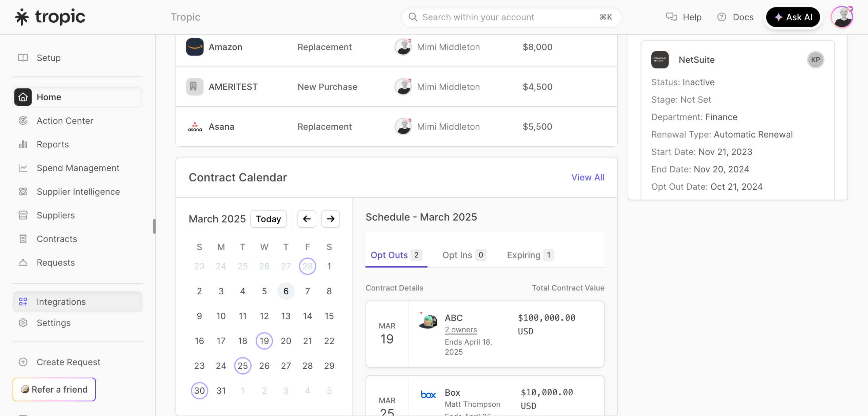Click the Home house icon in sidebar
868x416 pixels.
coord(23,97)
